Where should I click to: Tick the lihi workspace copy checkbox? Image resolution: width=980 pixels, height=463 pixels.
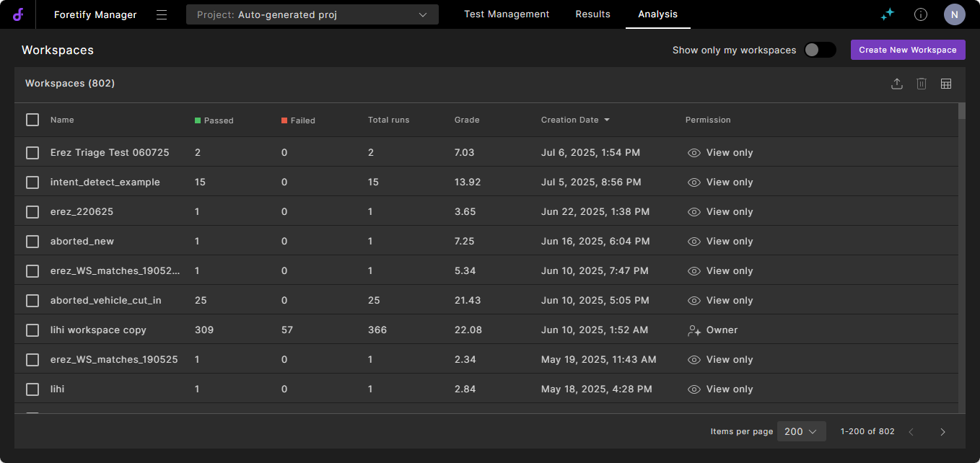(x=32, y=330)
